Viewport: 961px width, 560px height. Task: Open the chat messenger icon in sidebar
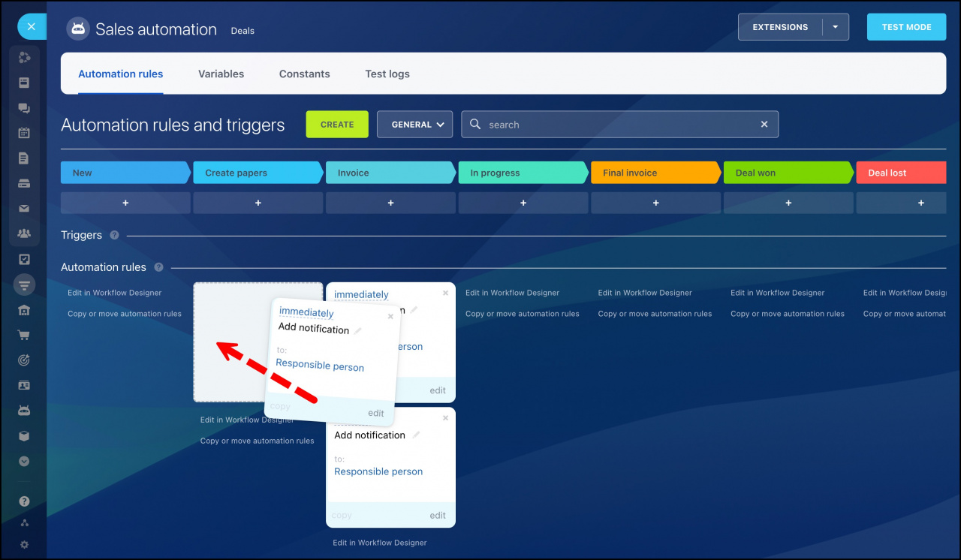tap(24, 108)
